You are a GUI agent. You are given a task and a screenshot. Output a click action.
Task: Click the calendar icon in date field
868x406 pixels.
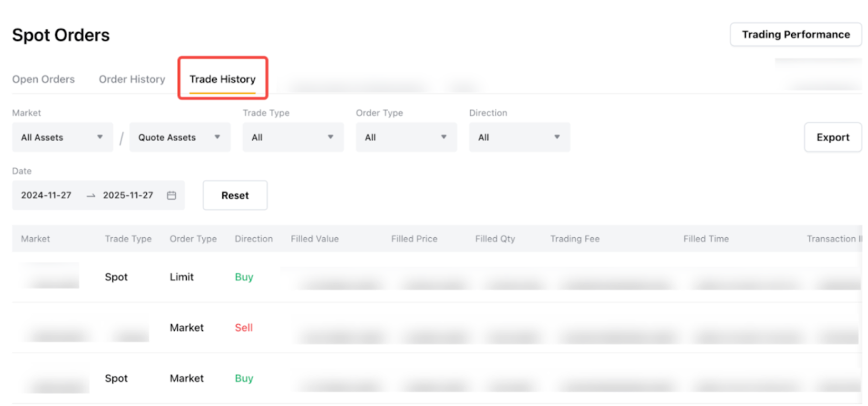tap(171, 195)
